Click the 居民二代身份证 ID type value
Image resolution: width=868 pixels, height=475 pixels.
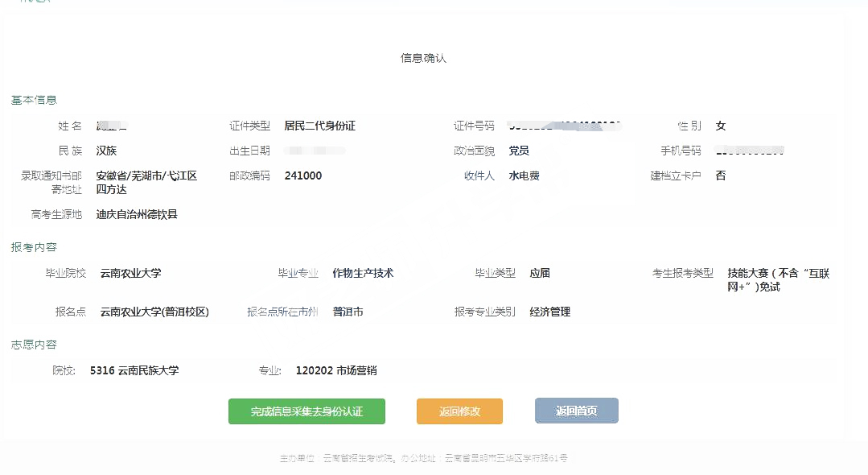(x=319, y=126)
